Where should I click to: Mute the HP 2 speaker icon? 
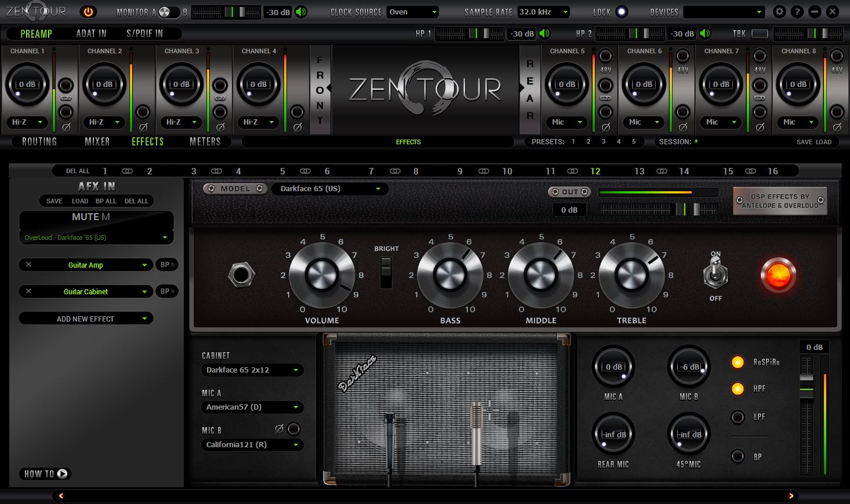[705, 34]
